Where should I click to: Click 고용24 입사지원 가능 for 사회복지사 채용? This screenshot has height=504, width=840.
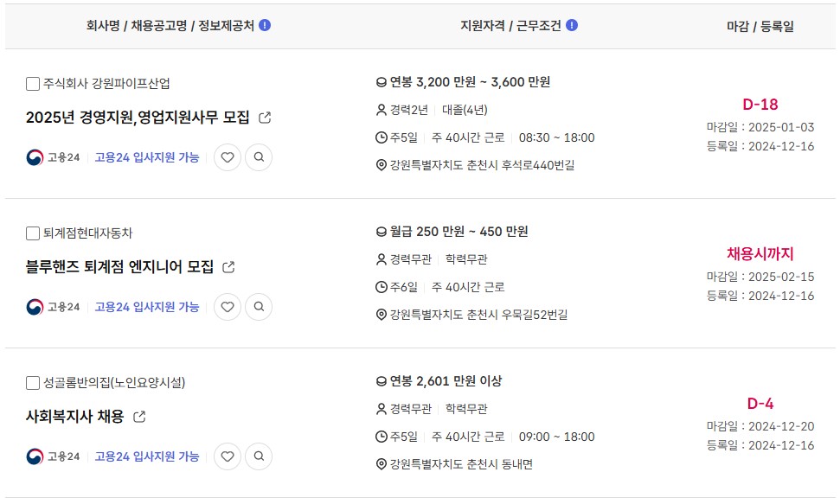(x=147, y=456)
